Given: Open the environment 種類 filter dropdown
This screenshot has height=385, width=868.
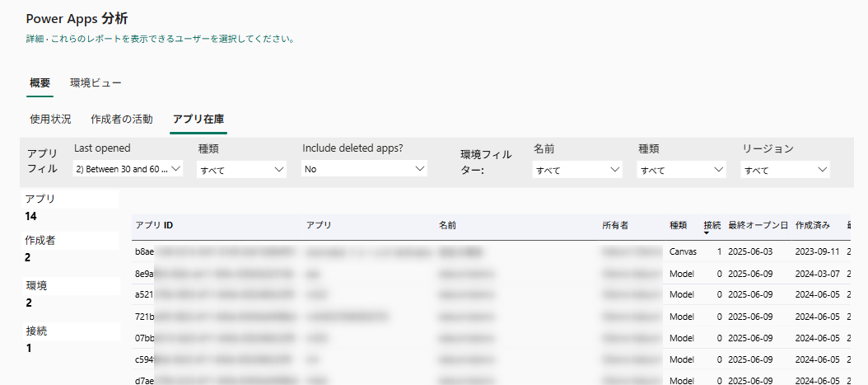Looking at the screenshot, I should point(681,170).
